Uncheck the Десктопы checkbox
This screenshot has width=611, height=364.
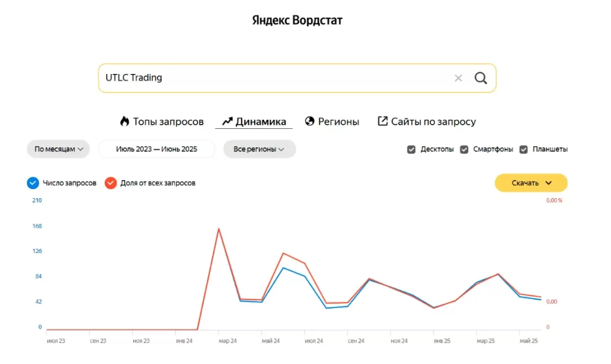coord(411,149)
